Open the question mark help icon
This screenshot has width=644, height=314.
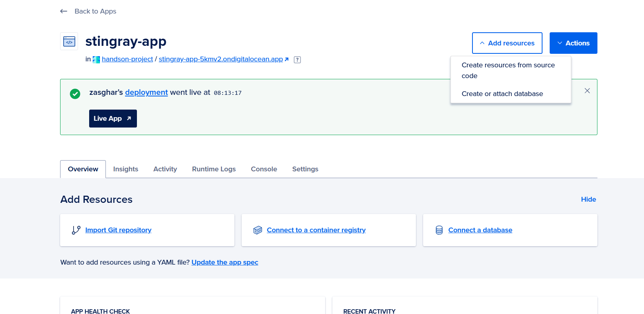coord(297,60)
